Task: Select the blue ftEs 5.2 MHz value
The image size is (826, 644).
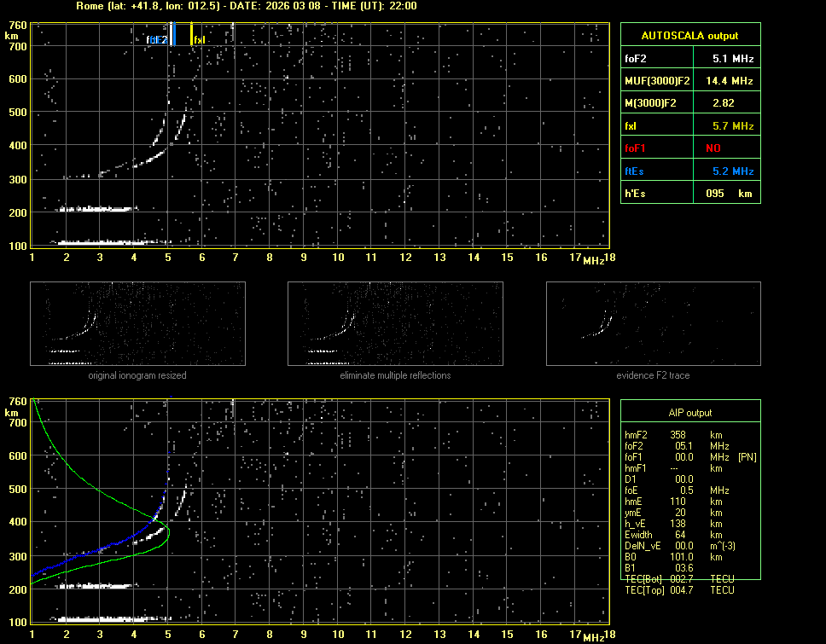Action: tap(724, 171)
